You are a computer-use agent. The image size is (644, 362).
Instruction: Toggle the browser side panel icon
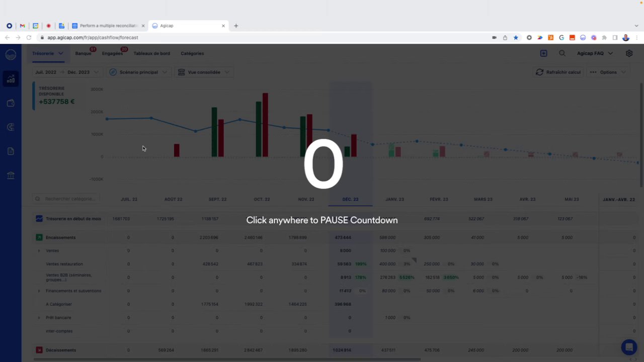(x=615, y=38)
